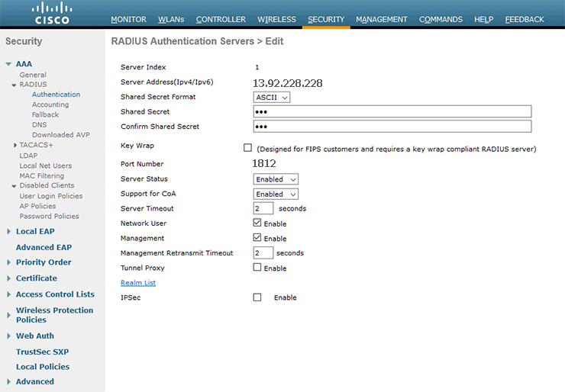Enable the Tunnel Proxy checkbox
565x392 pixels.
pyautogui.click(x=257, y=268)
